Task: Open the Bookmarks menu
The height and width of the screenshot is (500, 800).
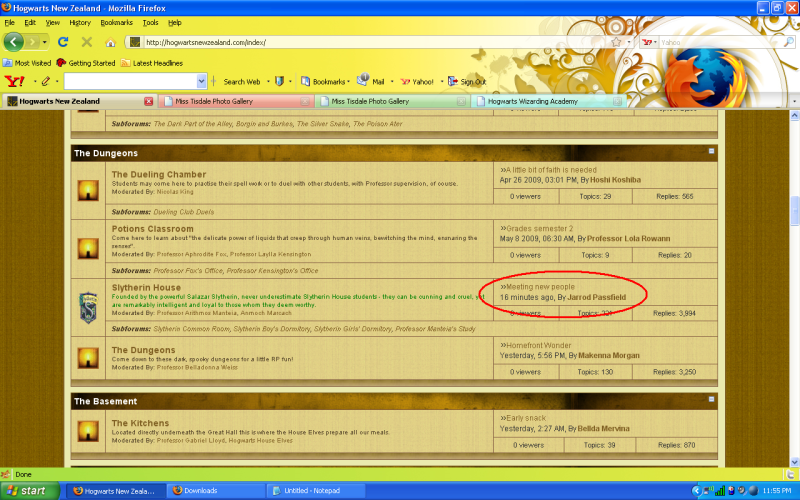Action: (x=116, y=22)
